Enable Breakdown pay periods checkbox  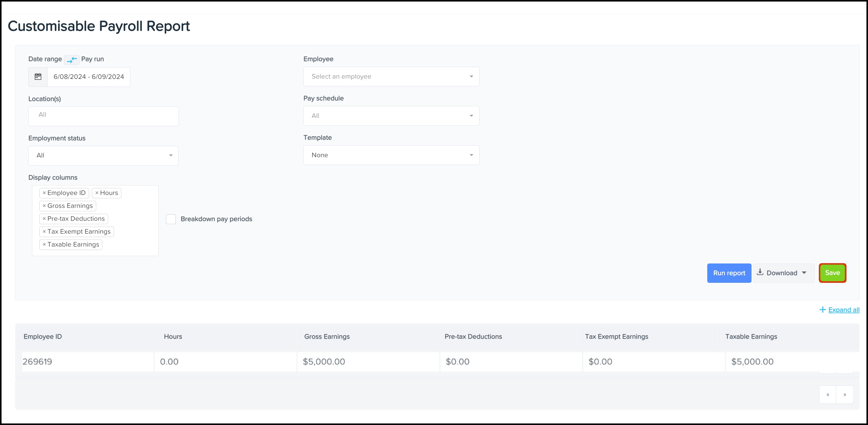click(171, 219)
